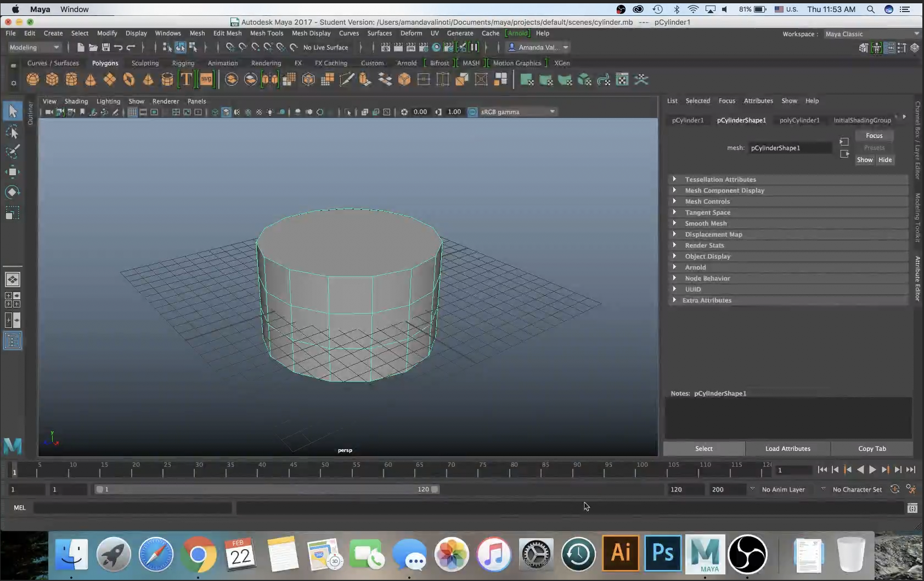This screenshot has width=924, height=581.
Task: Enable the grid display toggle
Action: pyautogui.click(x=132, y=111)
